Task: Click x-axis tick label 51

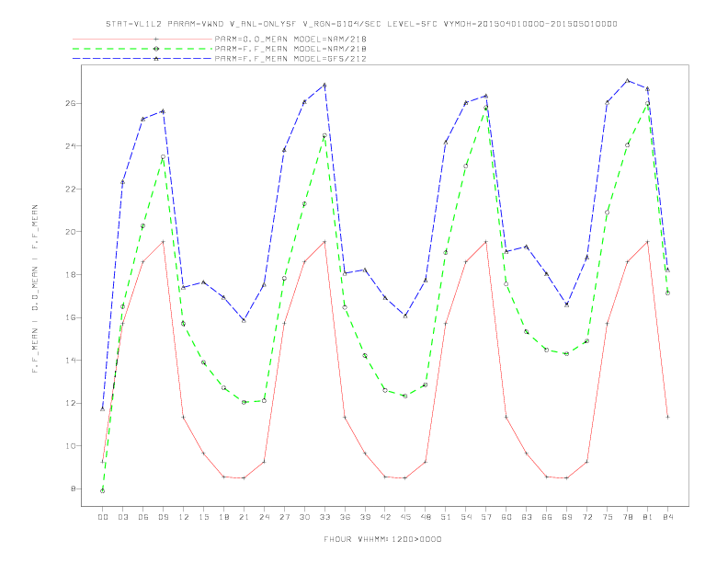Action: (446, 517)
